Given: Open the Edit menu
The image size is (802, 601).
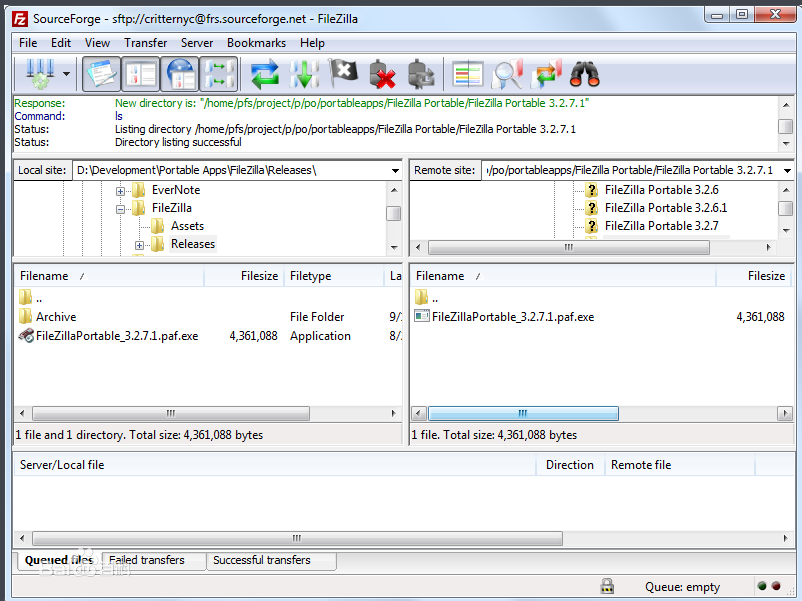Looking at the screenshot, I should [61, 43].
